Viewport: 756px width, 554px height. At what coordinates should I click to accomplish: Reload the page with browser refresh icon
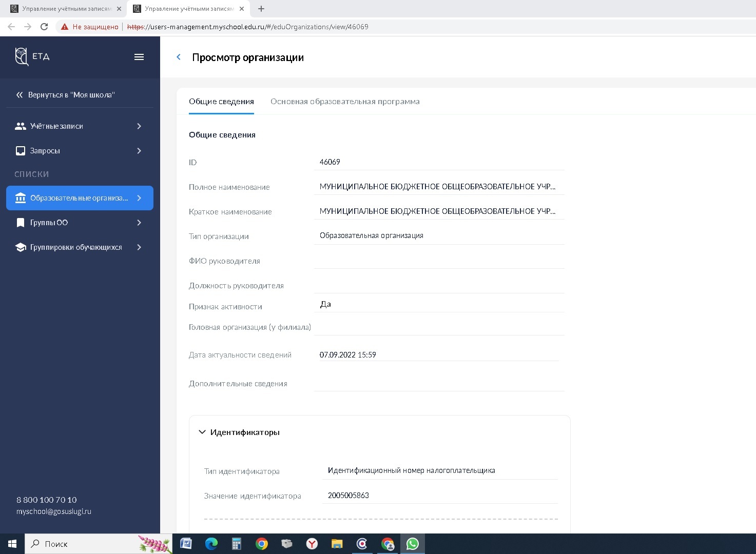point(44,27)
